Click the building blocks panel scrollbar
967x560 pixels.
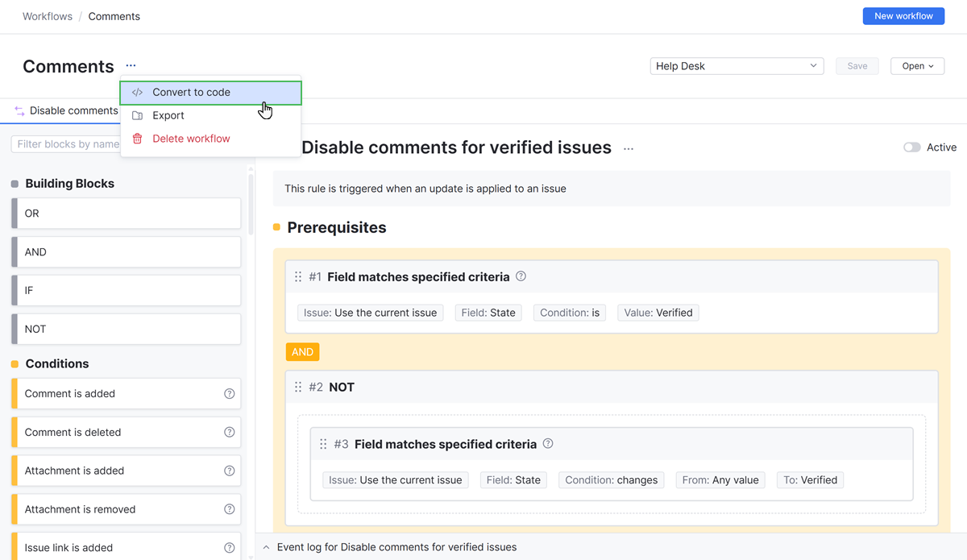[x=251, y=201]
